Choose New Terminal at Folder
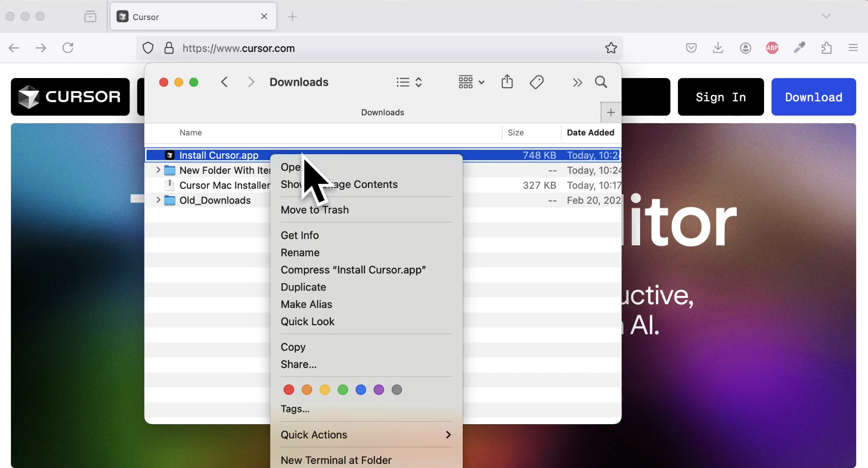The height and width of the screenshot is (468, 868). 336,460
